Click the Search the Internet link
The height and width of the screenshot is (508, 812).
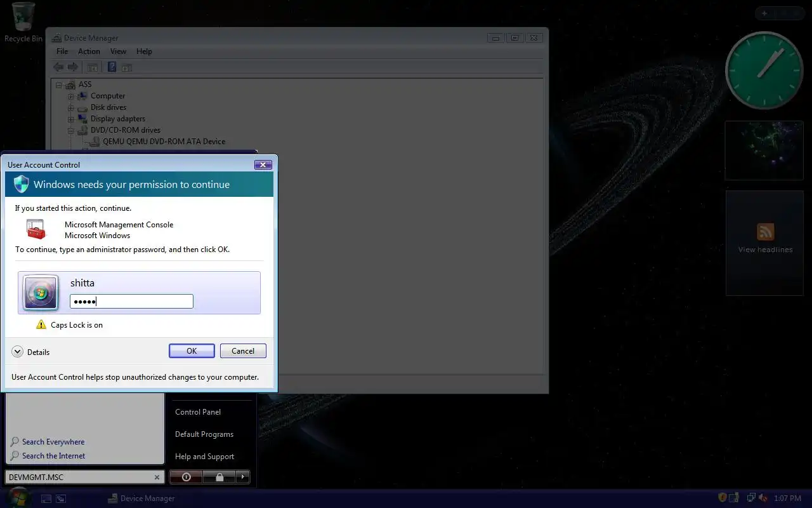54,456
